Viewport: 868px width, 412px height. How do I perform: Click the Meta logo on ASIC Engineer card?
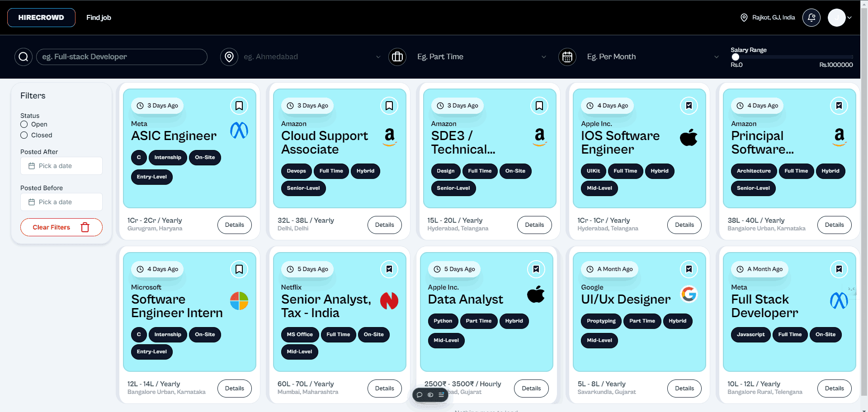coord(239,131)
